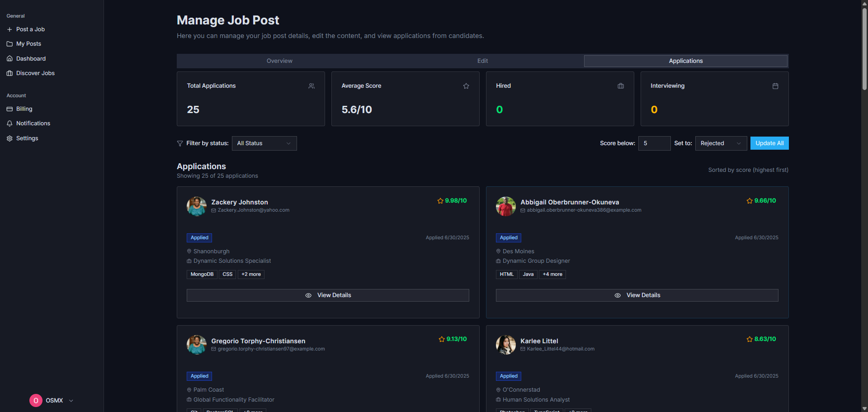Open Discover Jobs in sidebar
This screenshot has height=412, width=868.
pos(35,73)
